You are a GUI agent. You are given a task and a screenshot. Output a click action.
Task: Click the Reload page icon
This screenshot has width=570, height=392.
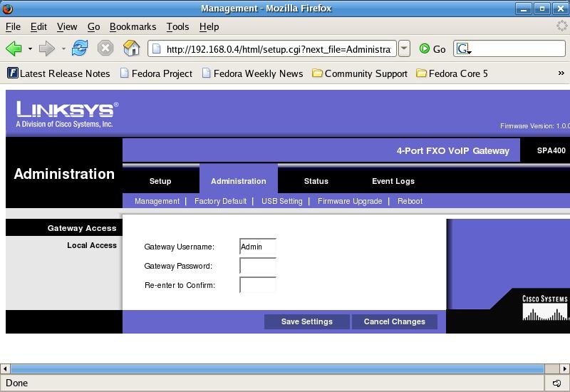tap(80, 48)
